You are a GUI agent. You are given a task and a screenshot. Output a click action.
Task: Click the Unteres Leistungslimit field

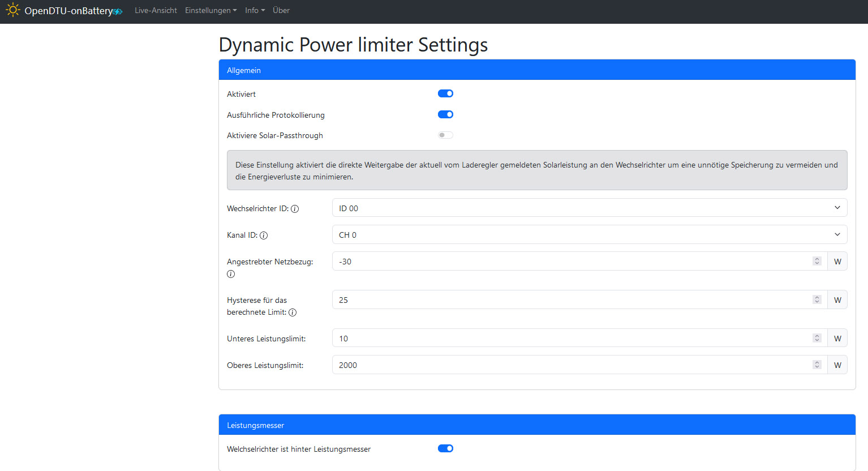(579, 338)
